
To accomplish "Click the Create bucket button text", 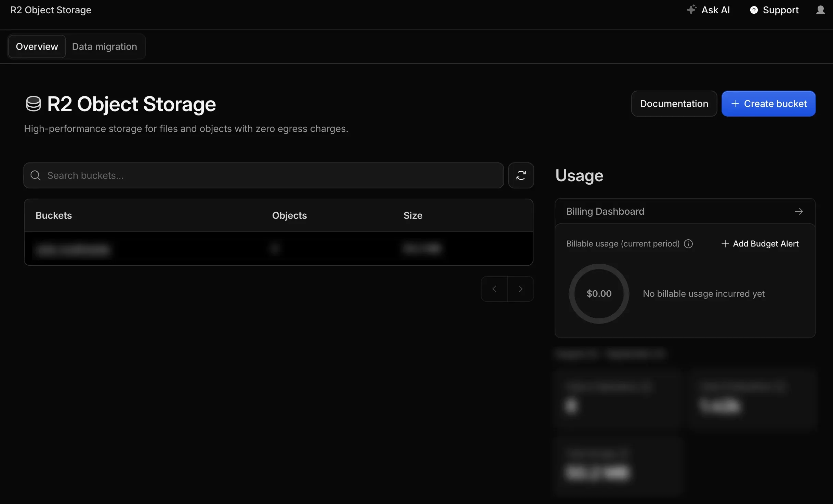I will point(775,104).
